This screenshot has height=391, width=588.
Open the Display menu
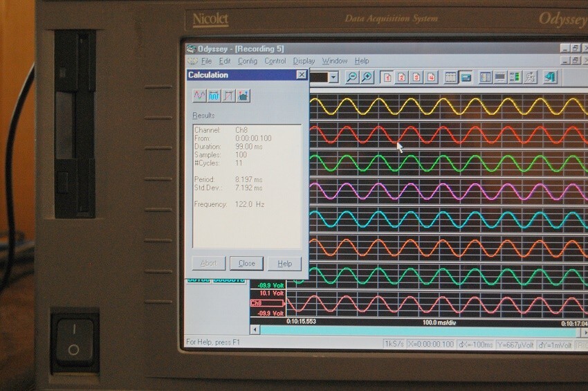point(304,61)
